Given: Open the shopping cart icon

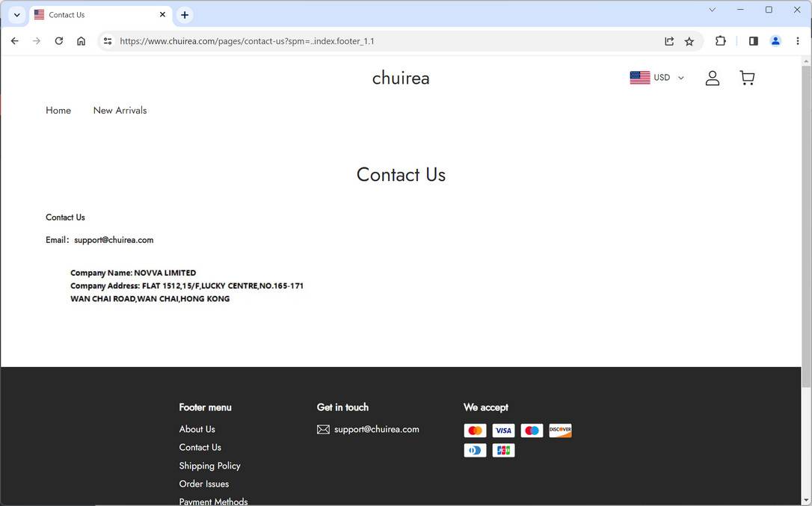Looking at the screenshot, I should (x=747, y=77).
